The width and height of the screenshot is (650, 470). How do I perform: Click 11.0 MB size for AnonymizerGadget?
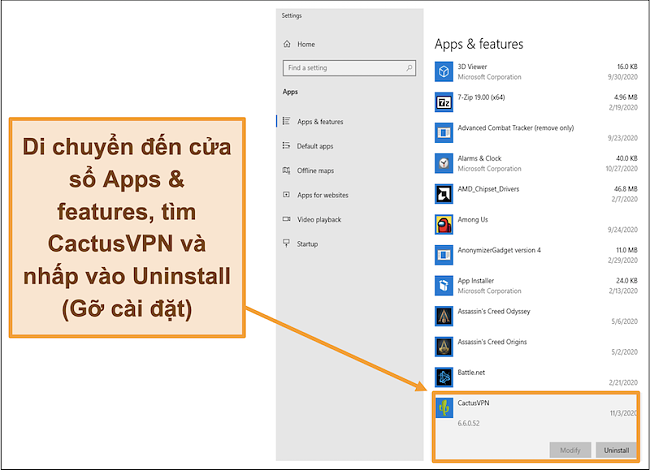point(627,250)
